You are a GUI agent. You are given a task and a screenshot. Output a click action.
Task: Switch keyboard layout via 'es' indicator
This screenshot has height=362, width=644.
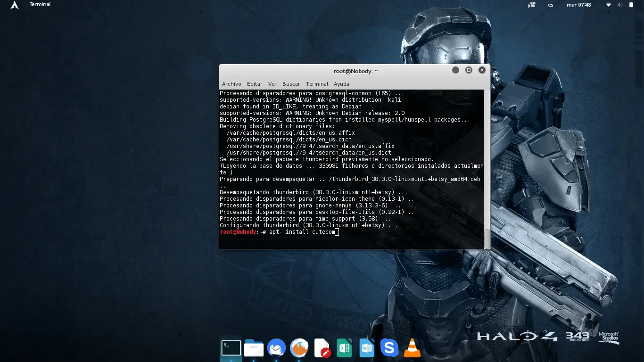(551, 5)
